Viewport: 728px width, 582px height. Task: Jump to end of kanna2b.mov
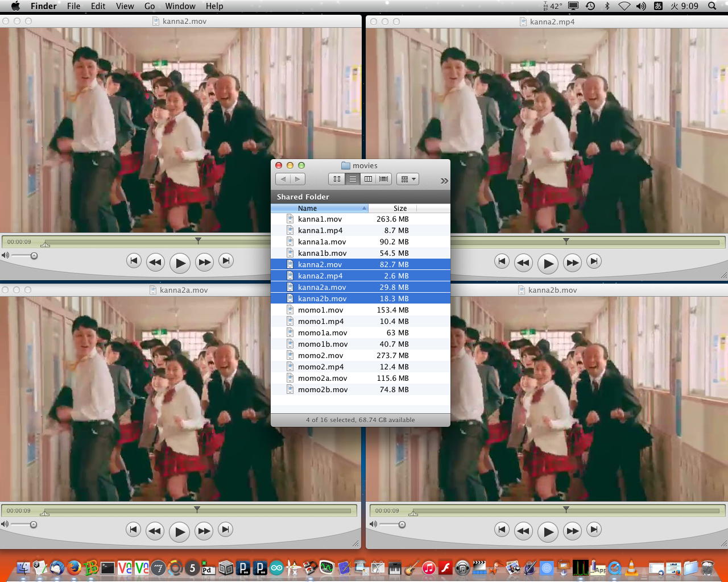594,530
